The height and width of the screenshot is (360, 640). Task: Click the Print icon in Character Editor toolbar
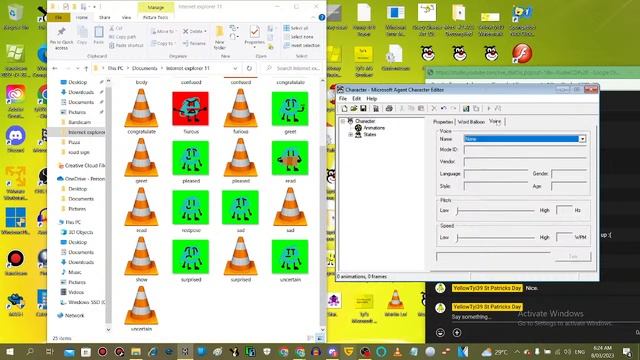click(x=389, y=109)
